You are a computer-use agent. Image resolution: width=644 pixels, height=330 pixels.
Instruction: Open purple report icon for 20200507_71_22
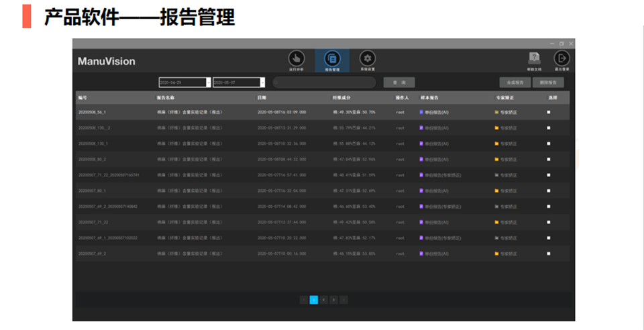coord(421,222)
